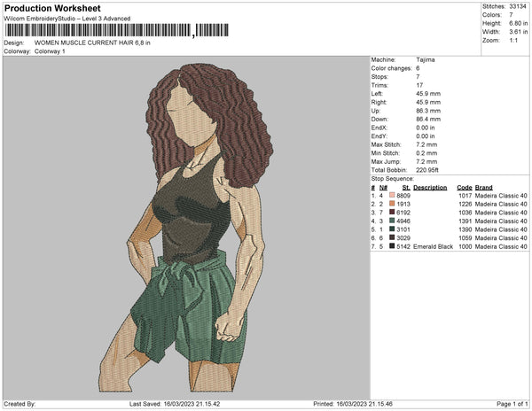Select the 'Production Worksheet' title
The height and width of the screenshot is (411, 532).
pos(52,8)
